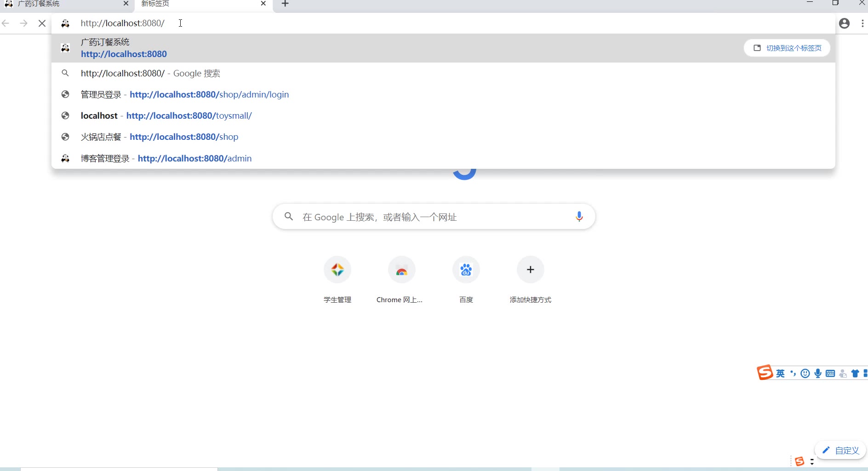Image resolution: width=868 pixels, height=471 pixels.
Task: Choose the 火锅店点餐 shop suggestion
Action: point(443,137)
